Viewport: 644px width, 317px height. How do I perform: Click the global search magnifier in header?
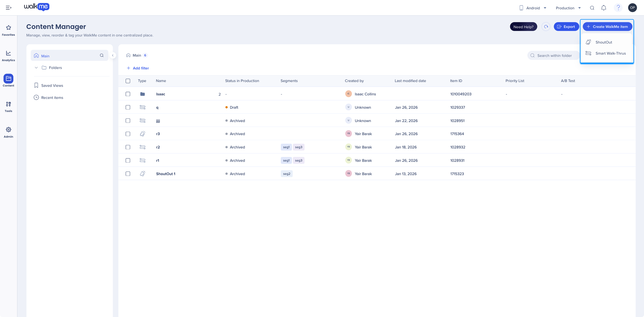point(592,8)
